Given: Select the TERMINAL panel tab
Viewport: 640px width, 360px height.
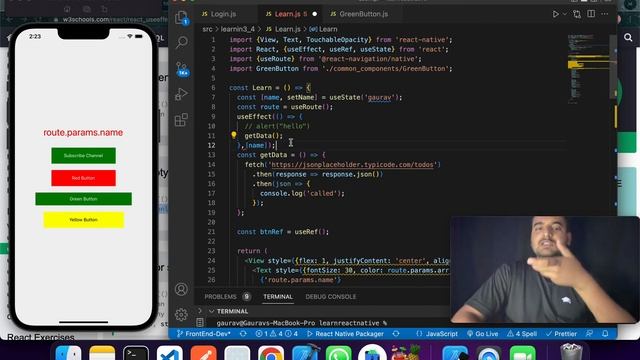Looking at the screenshot, I should tap(278, 297).
